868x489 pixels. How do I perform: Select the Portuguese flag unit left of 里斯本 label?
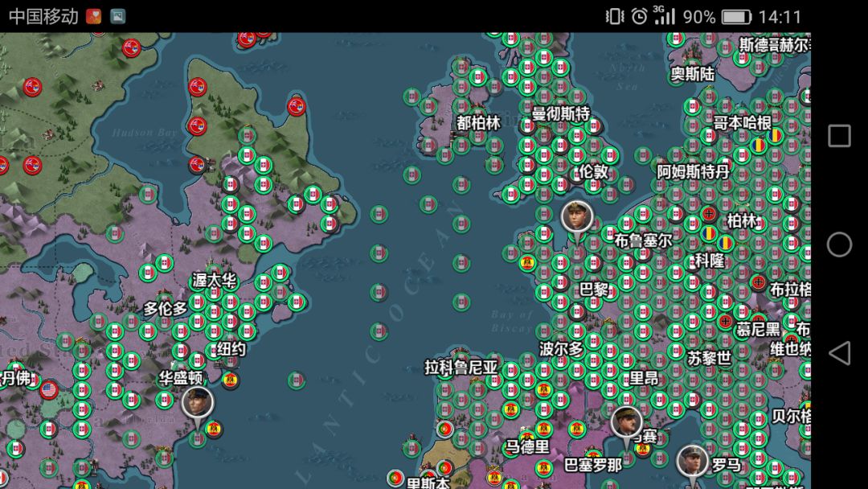395,478
